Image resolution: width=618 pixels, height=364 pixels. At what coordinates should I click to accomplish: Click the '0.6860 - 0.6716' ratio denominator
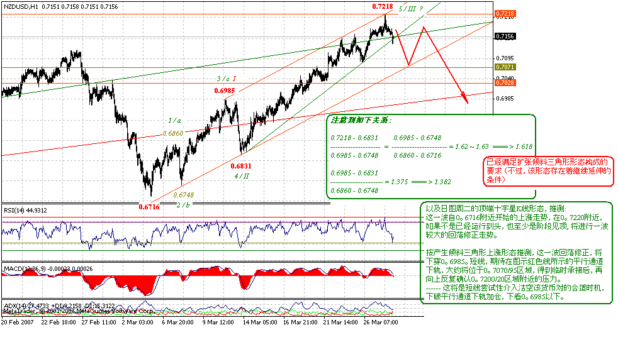coord(417,155)
